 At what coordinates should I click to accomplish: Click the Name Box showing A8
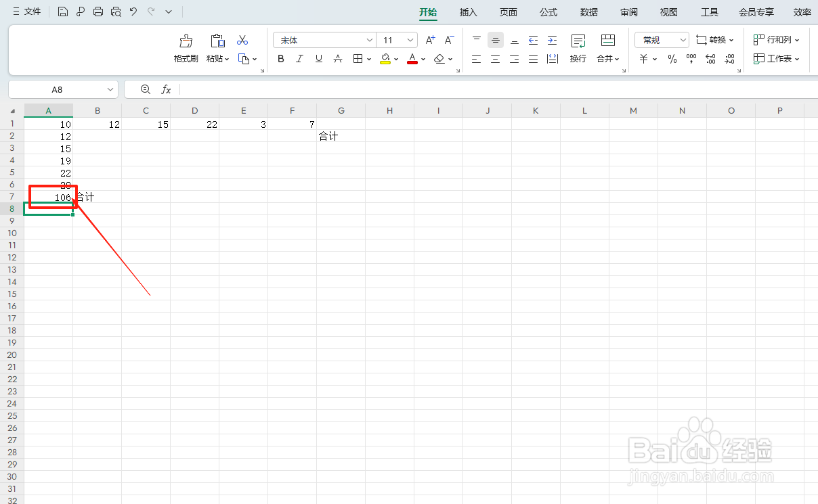[x=57, y=89]
